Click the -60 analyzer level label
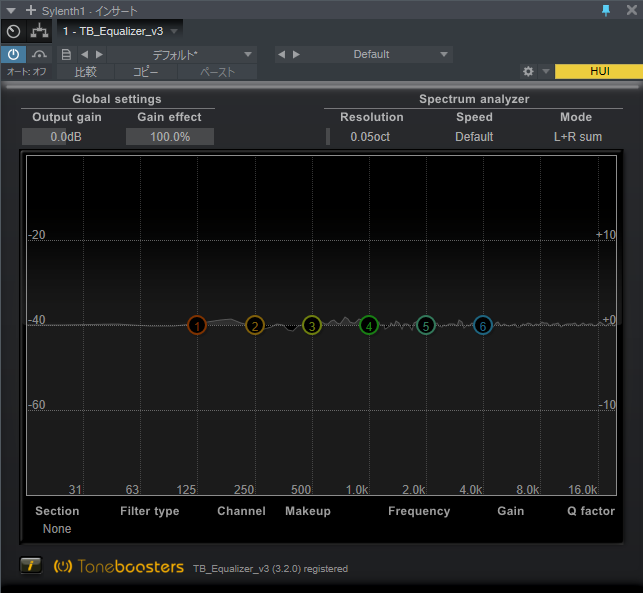 37,405
